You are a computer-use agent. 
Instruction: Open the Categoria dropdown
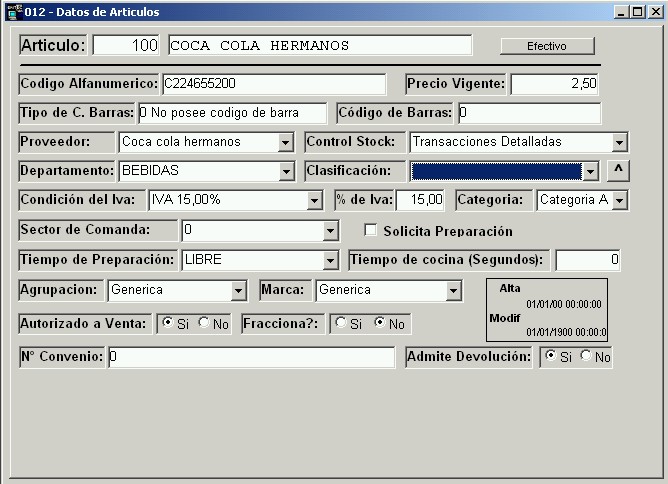point(619,200)
